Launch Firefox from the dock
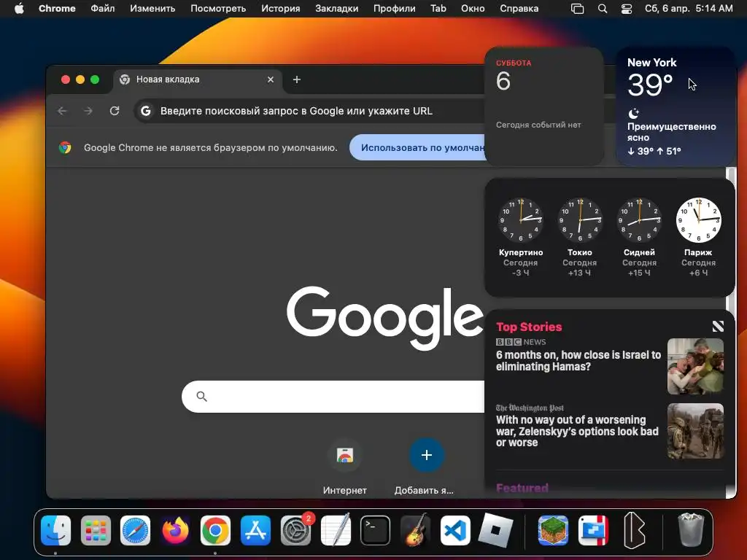 tap(175, 530)
